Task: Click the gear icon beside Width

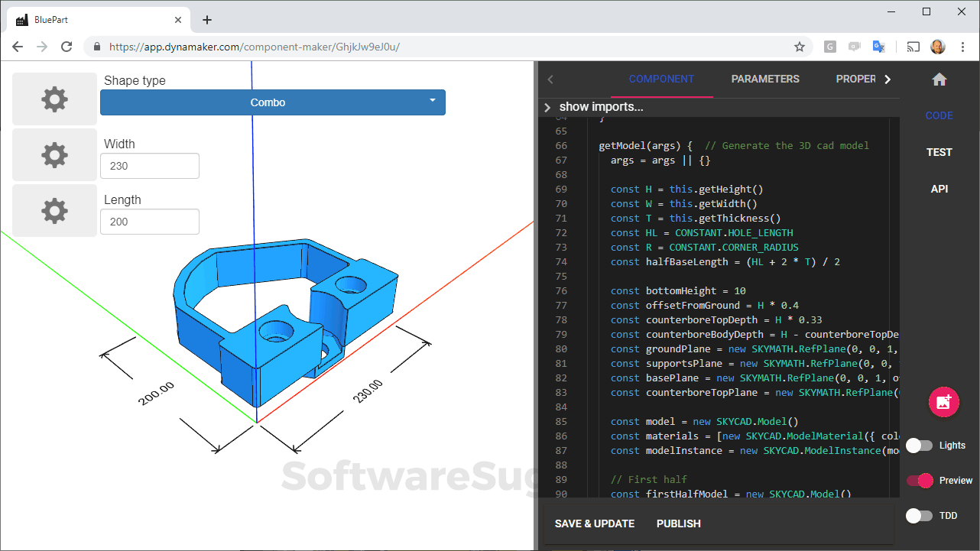Action: pos(54,155)
